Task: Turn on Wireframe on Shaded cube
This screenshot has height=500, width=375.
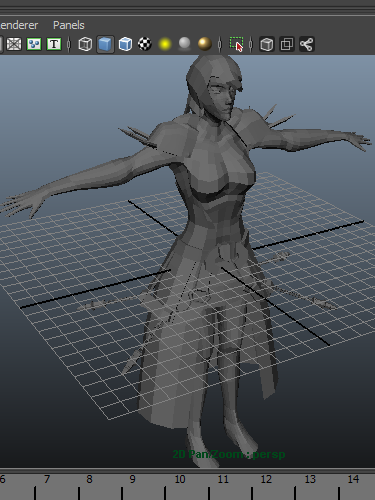Action: click(x=125, y=44)
